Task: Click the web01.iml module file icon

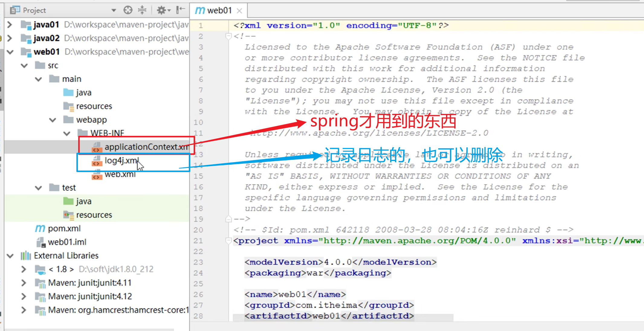Action: tap(40, 242)
